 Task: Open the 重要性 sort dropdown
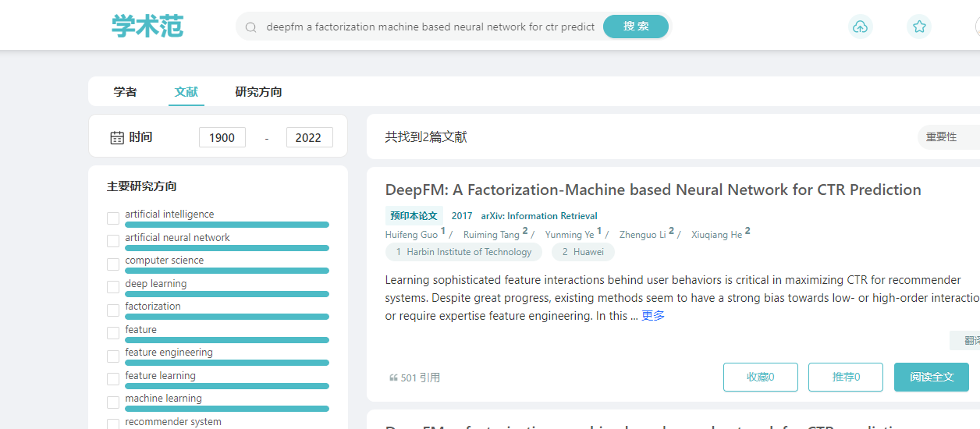coord(949,137)
